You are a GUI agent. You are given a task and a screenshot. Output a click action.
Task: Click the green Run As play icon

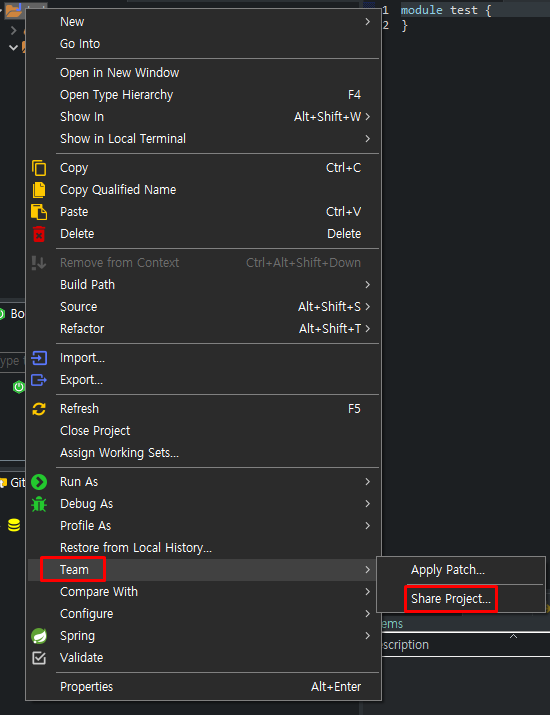(x=39, y=482)
